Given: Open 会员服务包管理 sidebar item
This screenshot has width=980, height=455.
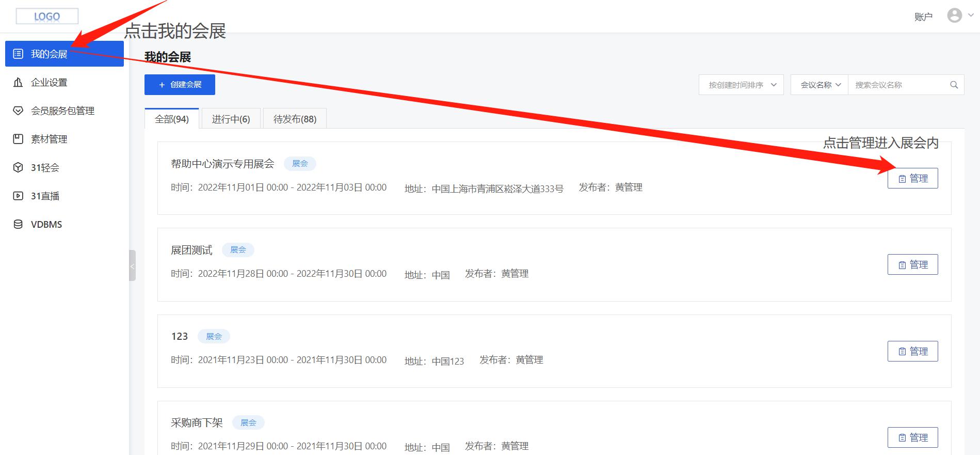Looking at the screenshot, I should [x=65, y=111].
